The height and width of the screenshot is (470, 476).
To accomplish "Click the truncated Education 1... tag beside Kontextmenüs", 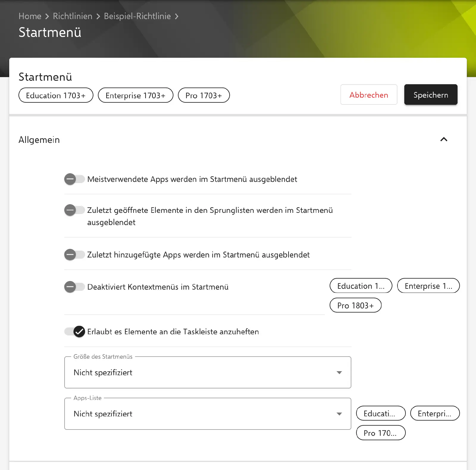I will (x=361, y=286).
